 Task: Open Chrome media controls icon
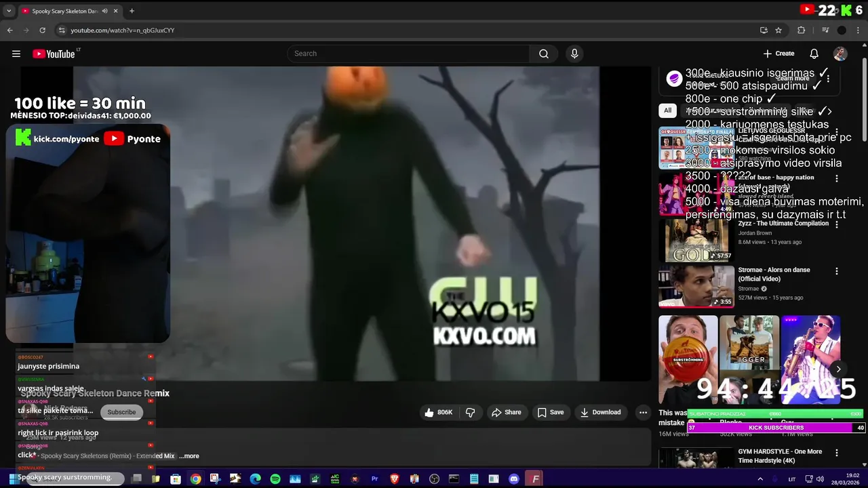[825, 30]
